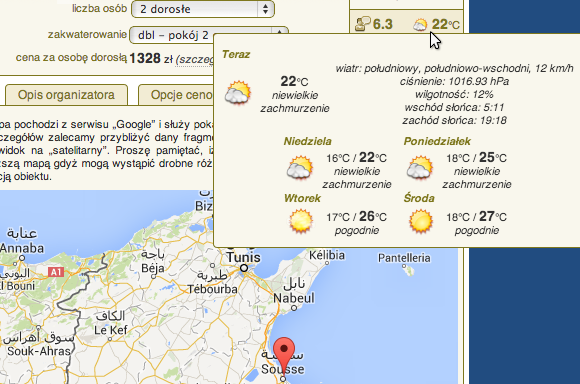Click the rating value 6.3
This screenshot has width=580, height=384.
tap(382, 24)
